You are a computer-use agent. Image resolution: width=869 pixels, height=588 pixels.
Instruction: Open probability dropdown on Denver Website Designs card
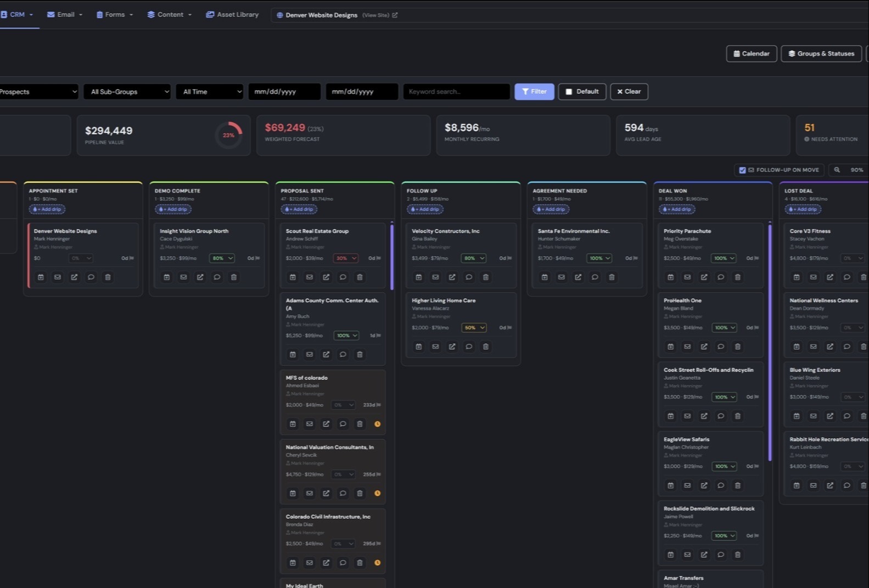coord(81,258)
